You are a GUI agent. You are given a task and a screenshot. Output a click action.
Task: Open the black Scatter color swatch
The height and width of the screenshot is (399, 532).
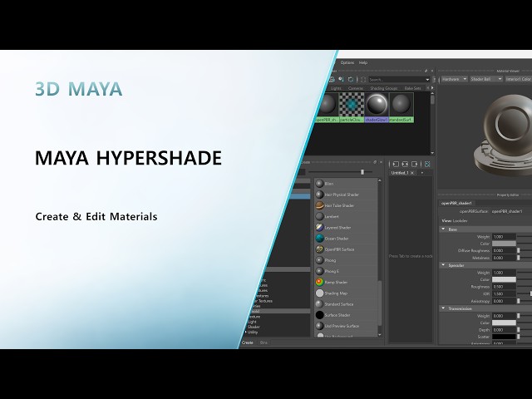tap(504, 337)
